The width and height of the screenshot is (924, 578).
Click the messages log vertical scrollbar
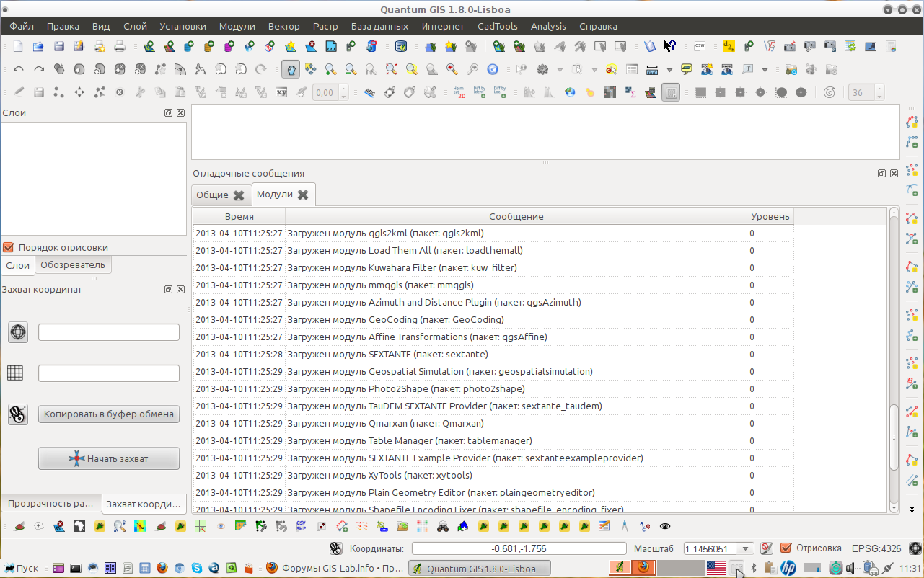click(x=894, y=360)
